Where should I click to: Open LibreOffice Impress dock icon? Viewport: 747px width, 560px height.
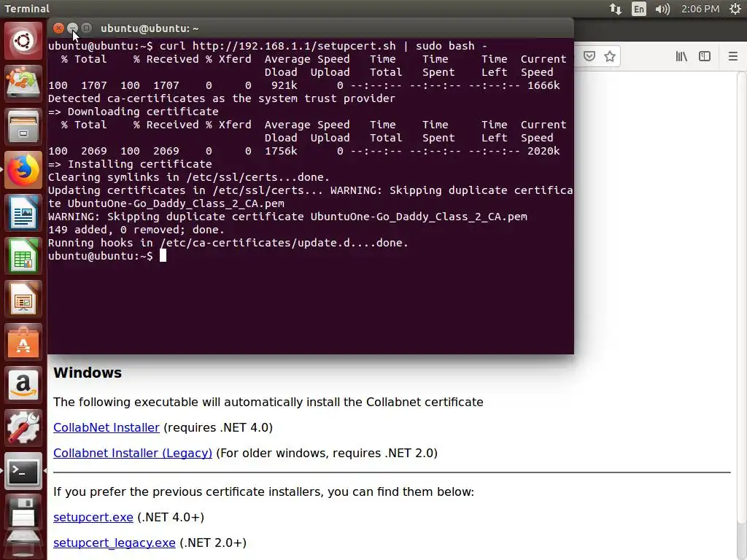coord(23,299)
